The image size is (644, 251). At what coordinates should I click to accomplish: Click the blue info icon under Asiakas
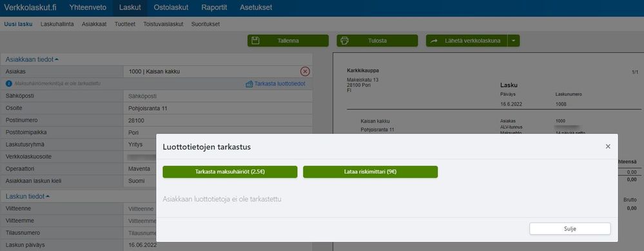(x=9, y=84)
